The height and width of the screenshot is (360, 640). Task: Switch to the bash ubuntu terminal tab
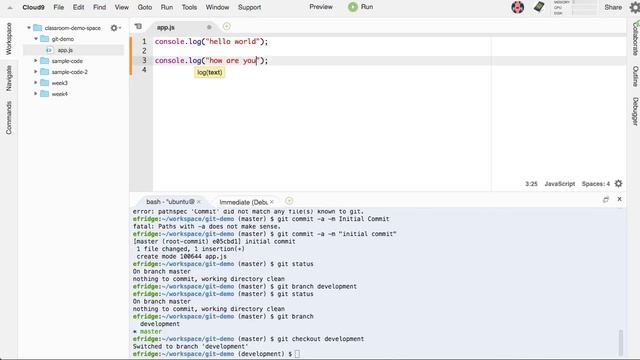tap(170, 202)
